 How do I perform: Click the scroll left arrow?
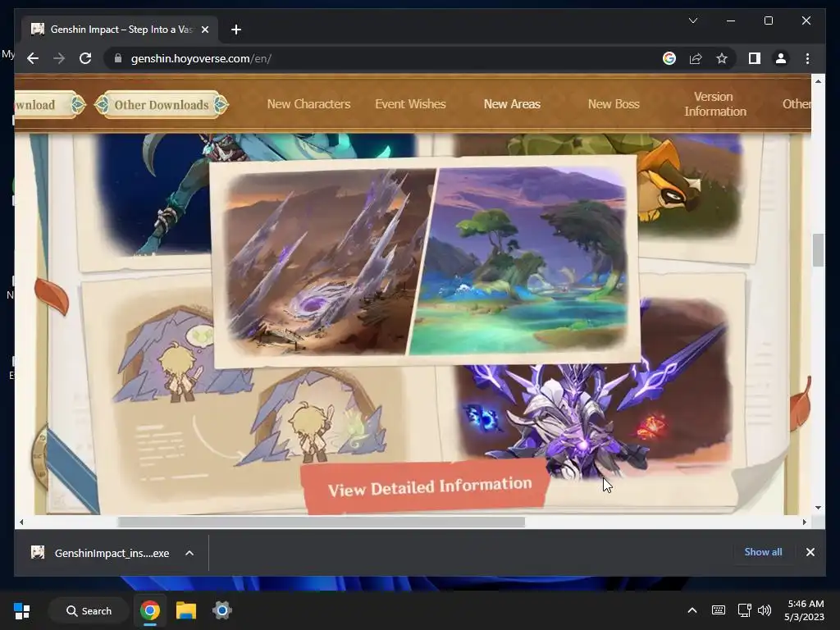click(x=21, y=522)
